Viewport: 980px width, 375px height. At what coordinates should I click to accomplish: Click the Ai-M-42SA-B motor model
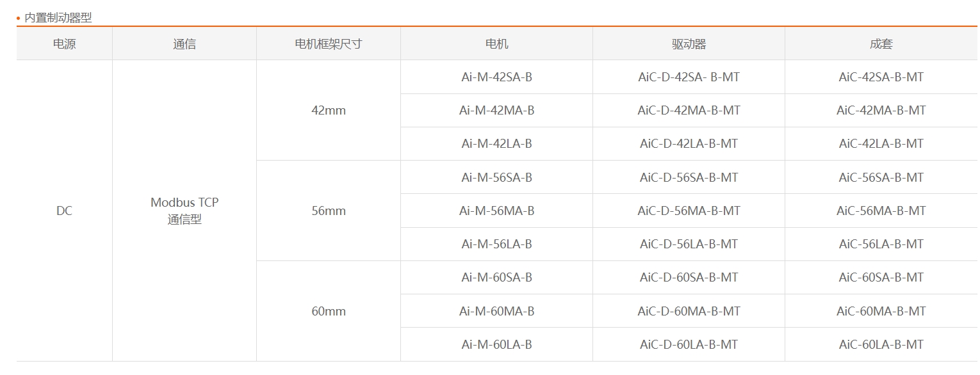pyautogui.click(x=496, y=77)
